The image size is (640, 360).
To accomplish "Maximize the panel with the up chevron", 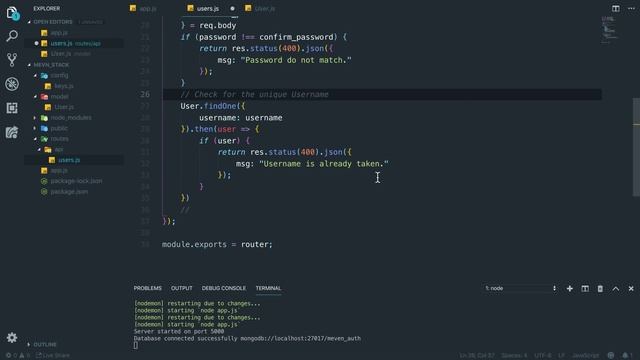I will 616,289.
